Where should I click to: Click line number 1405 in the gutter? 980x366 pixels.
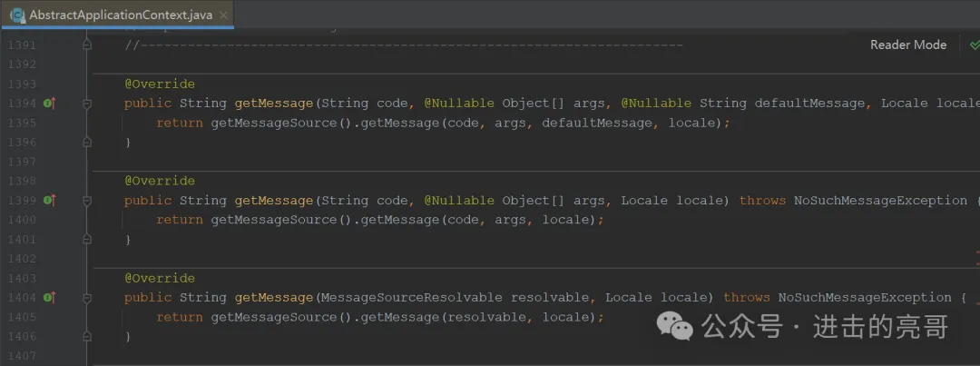tap(21, 317)
